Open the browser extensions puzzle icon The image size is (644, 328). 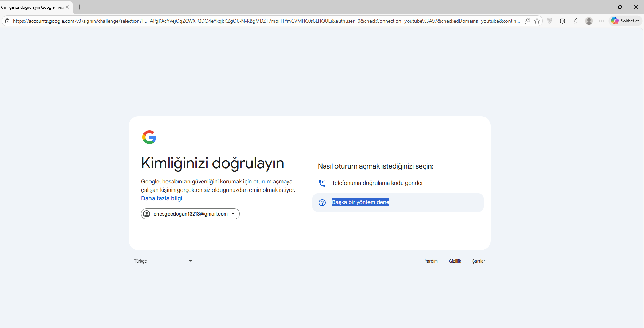[562, 21]
